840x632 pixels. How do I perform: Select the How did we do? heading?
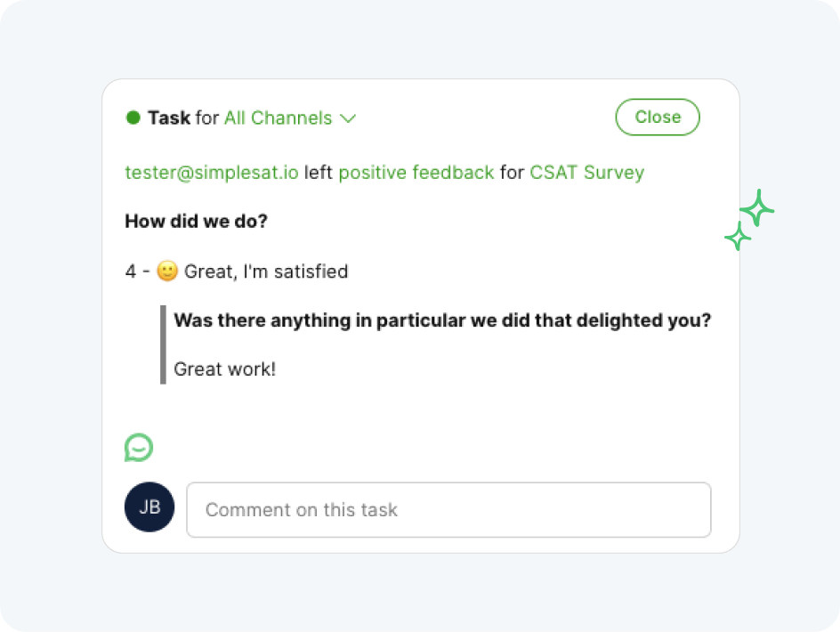pyautogui.click(x=196, y=221)
